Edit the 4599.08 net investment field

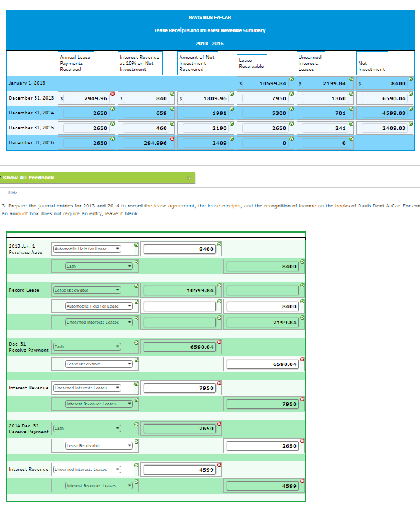pyautogui.click(x=385, y=113)
